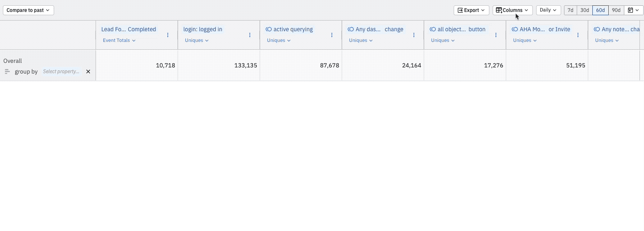Change Event Totals measure under Lead Form Completed
Viewport: 644px width, 231px height.
[119, 40]
